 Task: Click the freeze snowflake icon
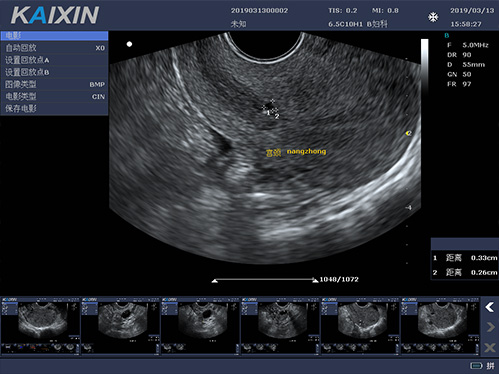click(x=433, y=17)
